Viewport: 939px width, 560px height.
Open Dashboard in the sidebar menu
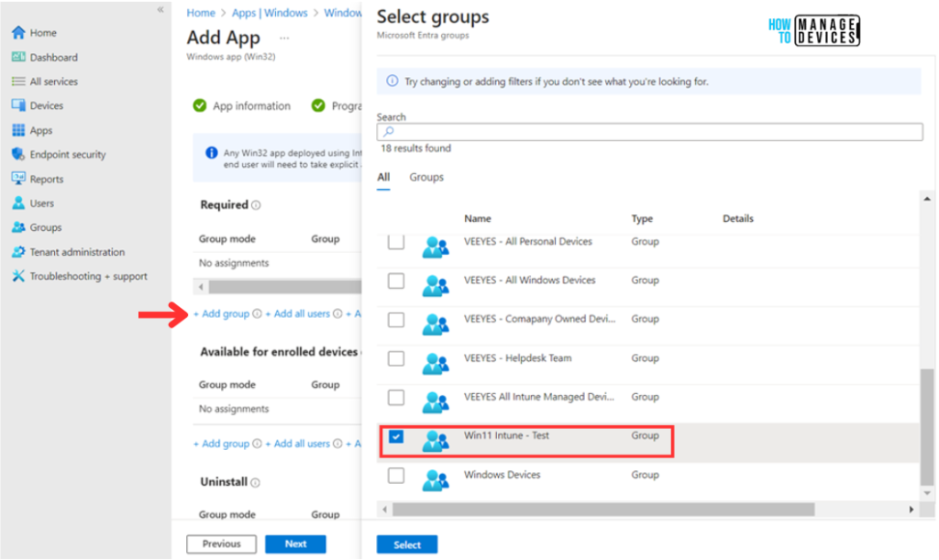tap(54, 58)
